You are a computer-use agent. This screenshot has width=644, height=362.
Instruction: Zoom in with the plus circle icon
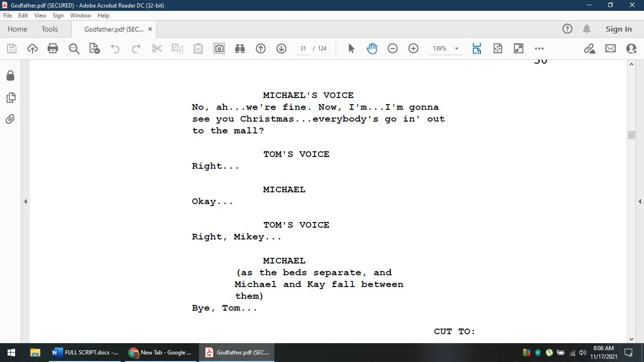coord(413,49)
